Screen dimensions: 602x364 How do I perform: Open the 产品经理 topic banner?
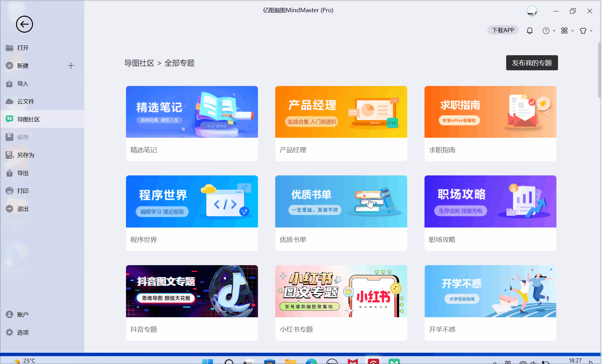[341, 112]
